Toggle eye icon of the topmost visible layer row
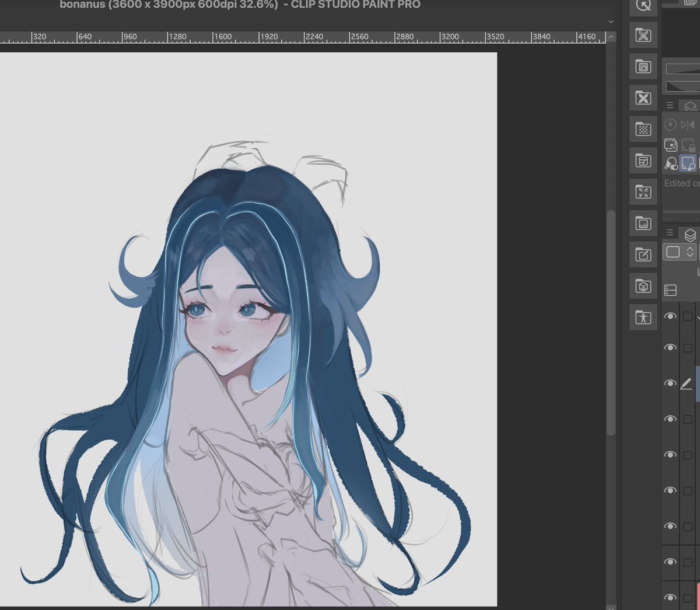The image size is (700, 610). pyautogui.click(x=670, y=316)
